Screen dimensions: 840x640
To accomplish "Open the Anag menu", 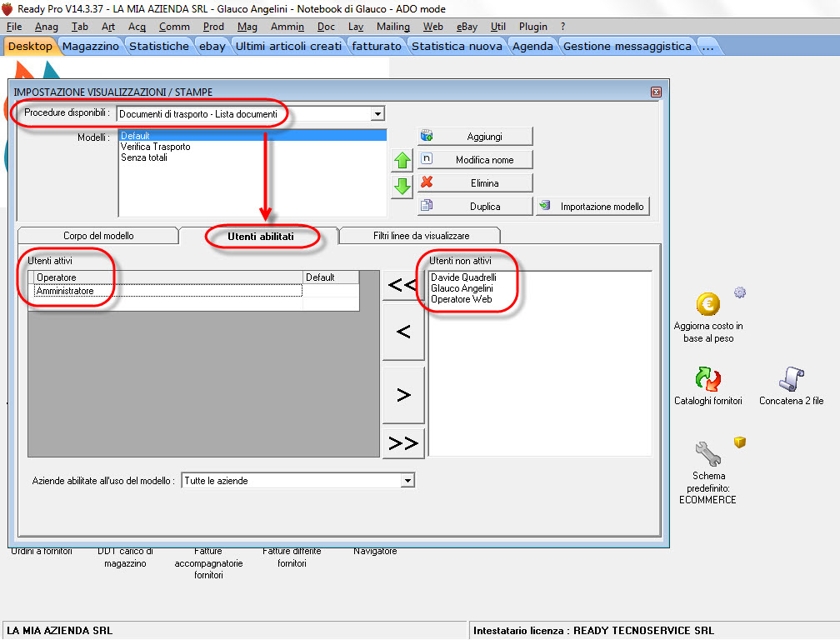I will coord(47,26).
